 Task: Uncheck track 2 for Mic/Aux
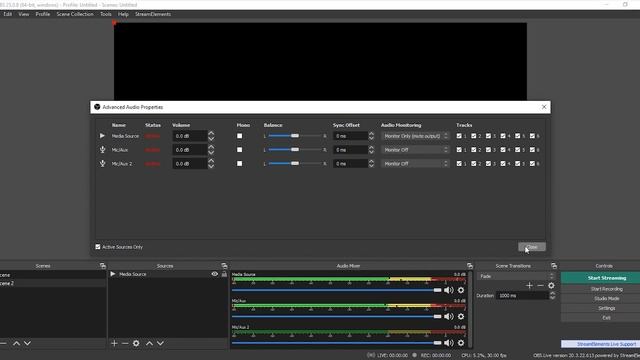coord(474,150)
